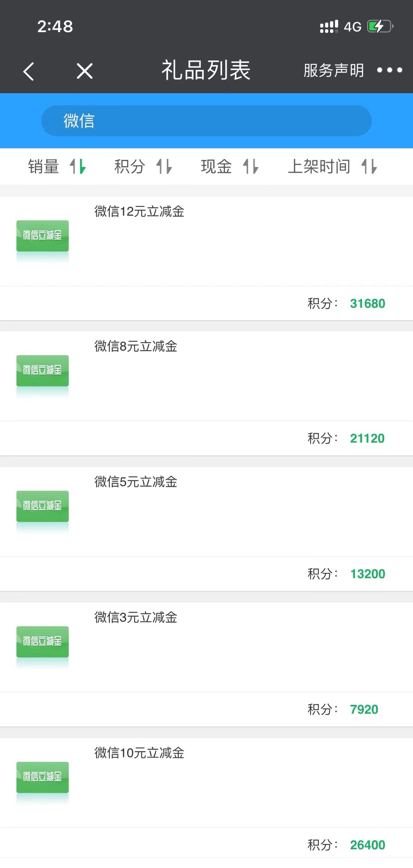
Task: Sort gifts by 上架时间 listing time
Action: point(319,166)
